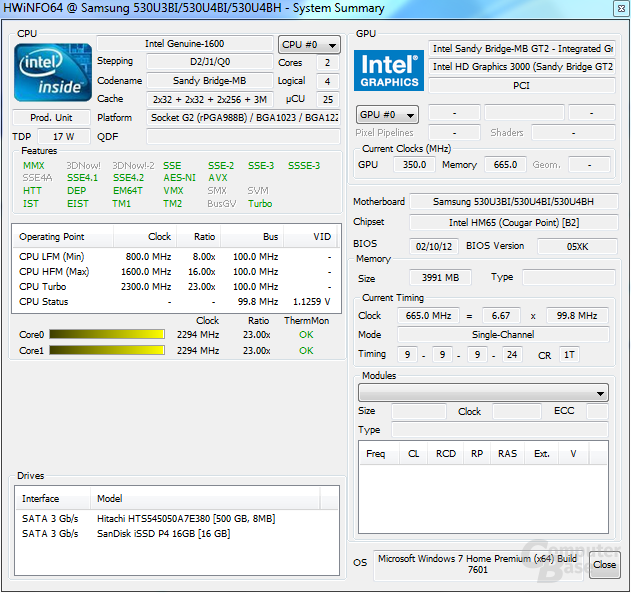
Task: Open the CPU #0 selector dropdown
Action: click(309, 45)
